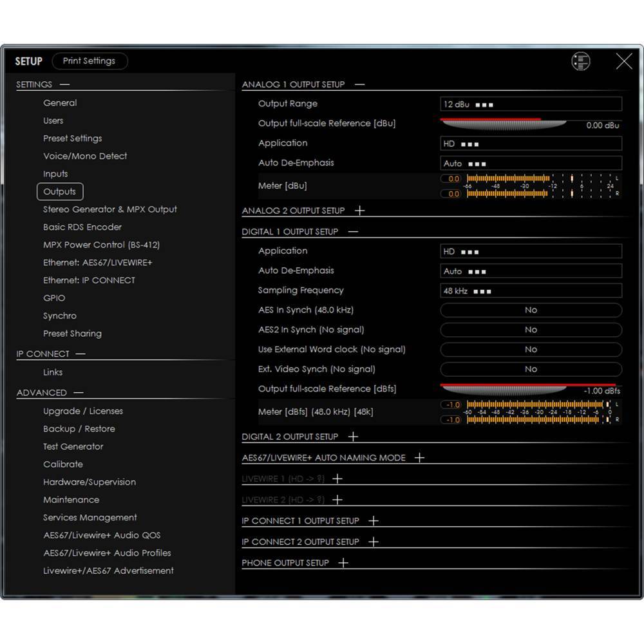Expand the Livewire 1 section
The width and height of the screenshot is (644, 644).
(337, 478)
